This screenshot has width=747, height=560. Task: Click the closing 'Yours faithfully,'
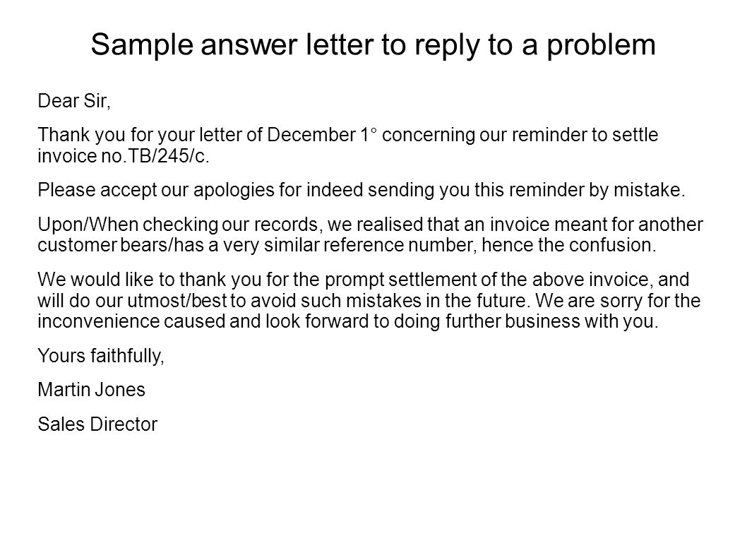pyautogui.click(x=101, y=357)
